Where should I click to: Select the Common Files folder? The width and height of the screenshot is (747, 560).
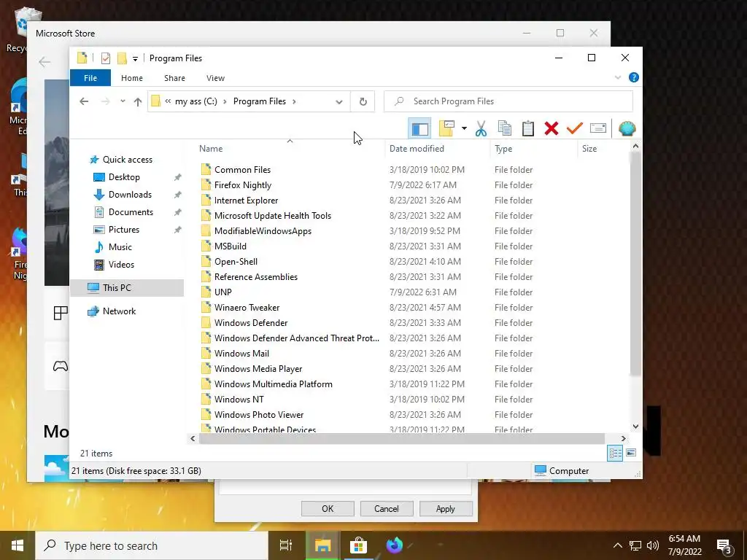[242, 170]
